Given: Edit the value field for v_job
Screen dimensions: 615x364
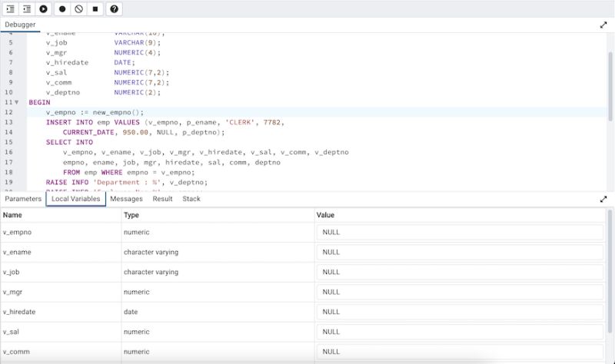Looking at the screenshot, I should [x=460, y=273].
